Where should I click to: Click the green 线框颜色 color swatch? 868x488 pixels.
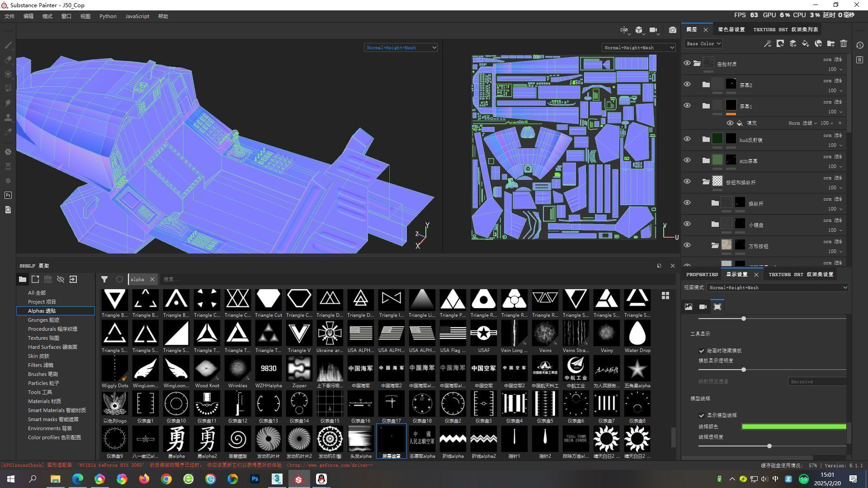coord(793,427)
